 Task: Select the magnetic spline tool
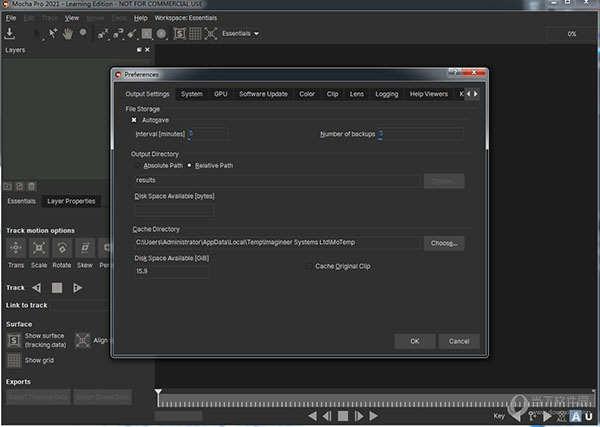click(x=118, y=34)
